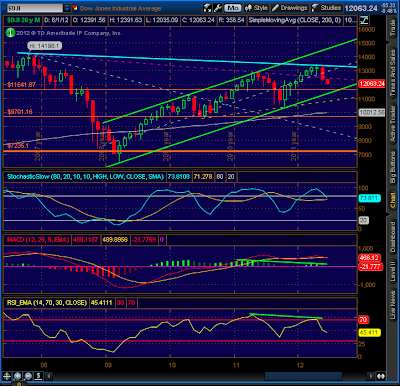Click the wrench chart settings icon
The image size is (400, 386).
217,8
